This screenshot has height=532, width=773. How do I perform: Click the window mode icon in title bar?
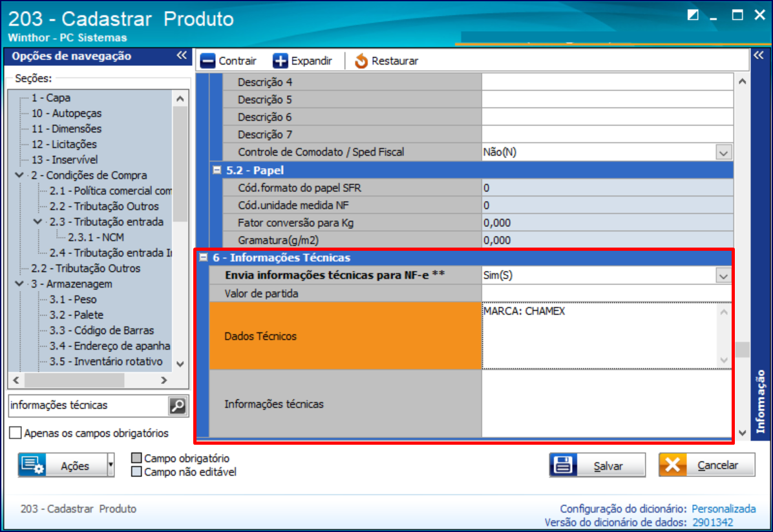coord(693,16)
